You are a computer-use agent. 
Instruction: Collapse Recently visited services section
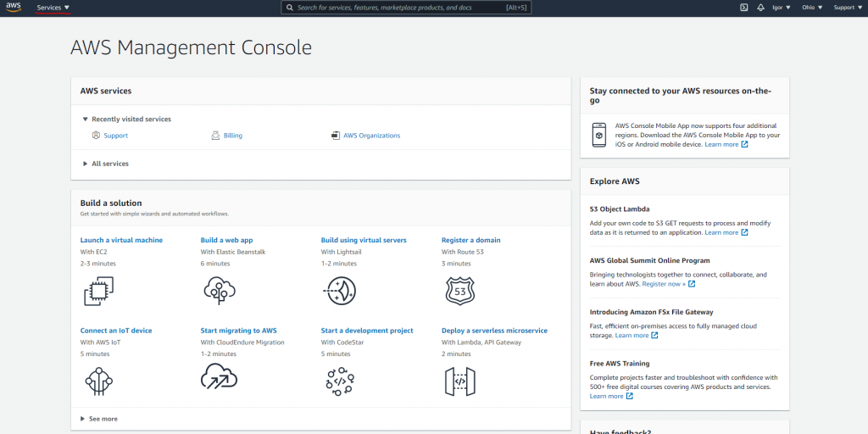pyautogui.click(x=127, y=119)
